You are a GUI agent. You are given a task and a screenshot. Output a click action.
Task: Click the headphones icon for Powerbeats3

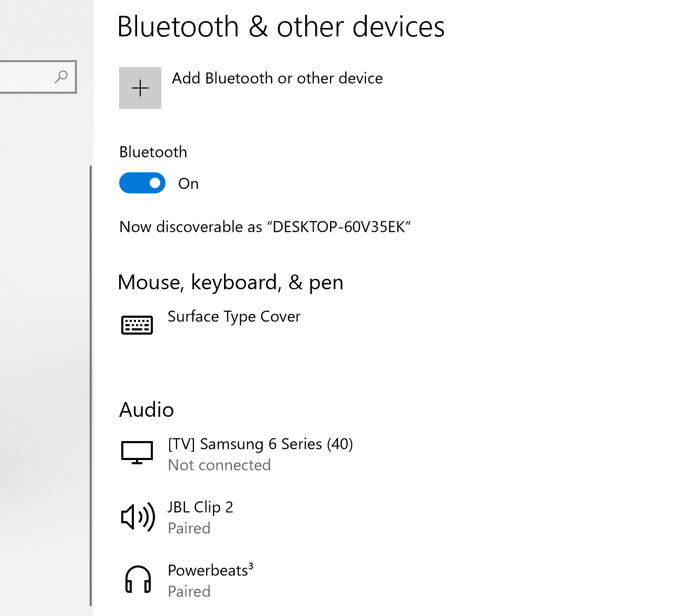click(x=138, y=580)
